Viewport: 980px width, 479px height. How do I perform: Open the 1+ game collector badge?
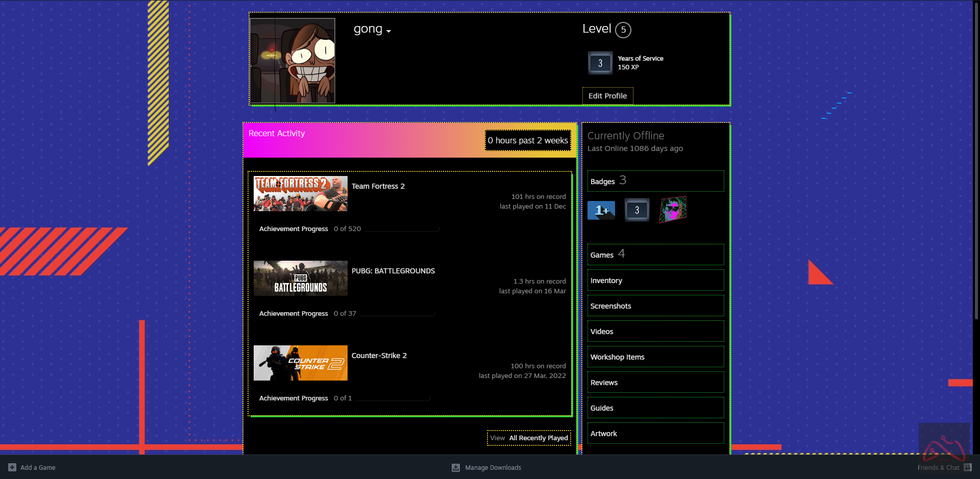click(601, 210)
